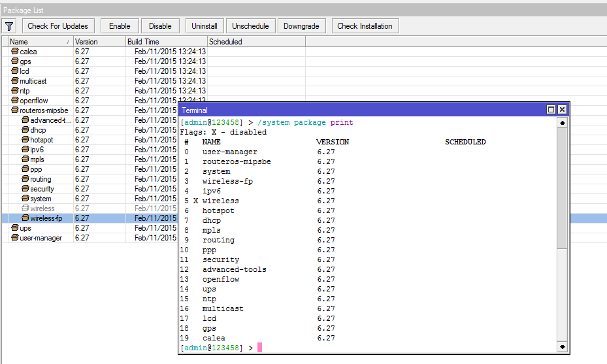This screenshot has width=607, height=364.
Task: Click the terminal vertical scrollbar thumb
Action: (562, 189)
